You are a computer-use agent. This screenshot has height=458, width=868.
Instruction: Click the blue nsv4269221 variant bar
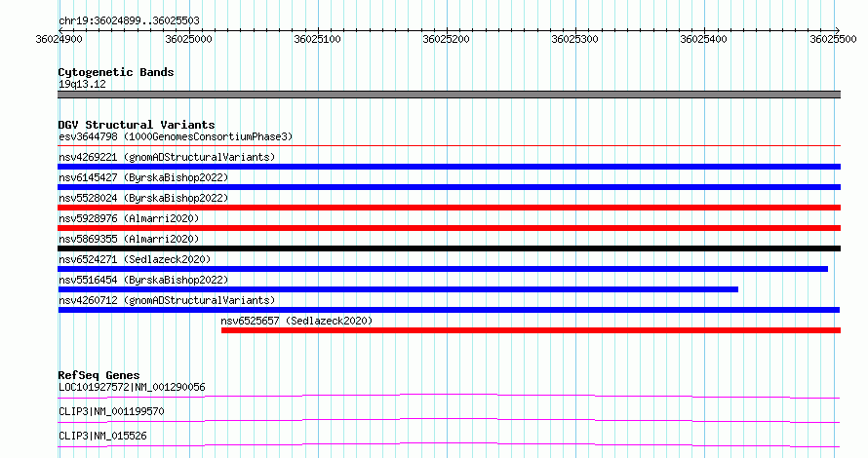click(x=449, y=167)
